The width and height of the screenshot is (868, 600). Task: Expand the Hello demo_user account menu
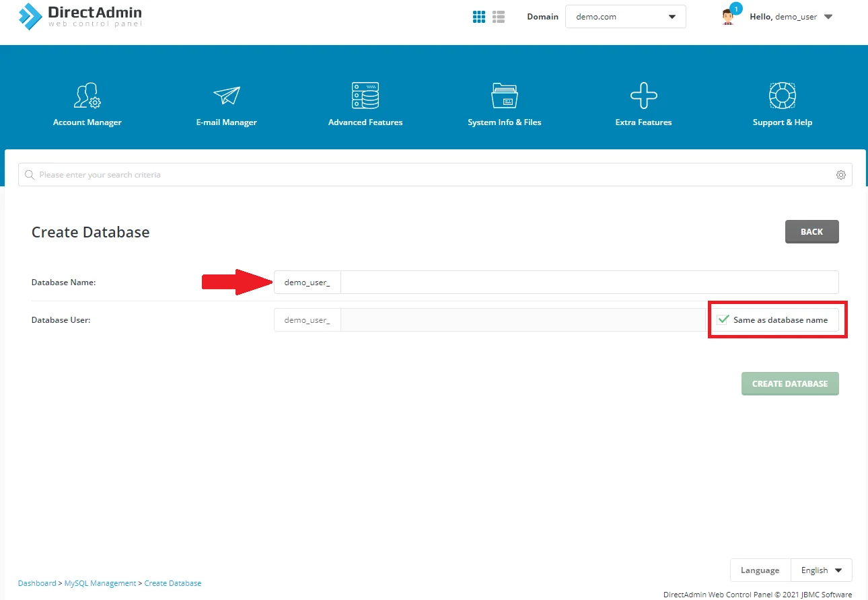(791, 17)
